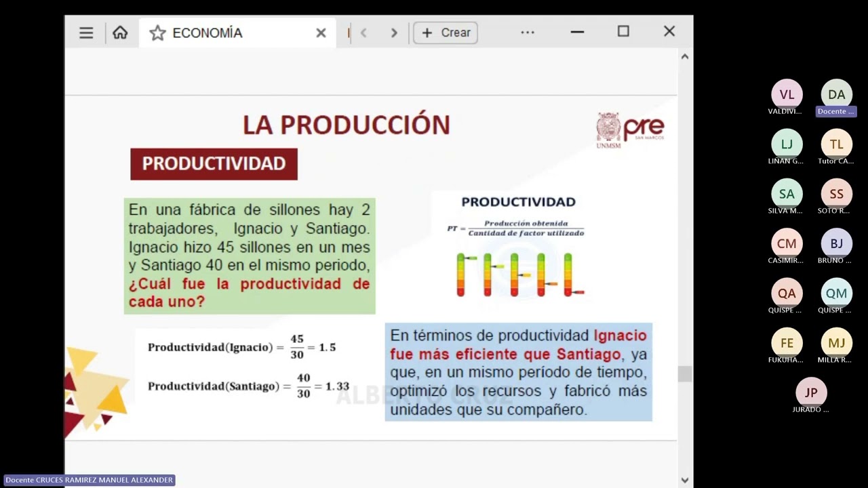Click the Home icon in toolbar
Screen dimensions: 868x488
pos(120,33)
